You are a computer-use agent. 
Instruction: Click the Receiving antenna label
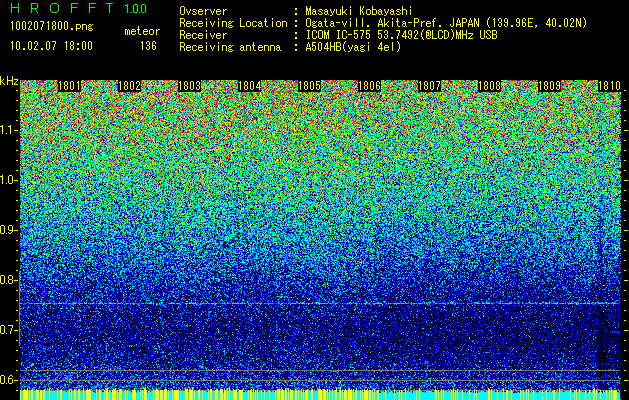point(230,47)
